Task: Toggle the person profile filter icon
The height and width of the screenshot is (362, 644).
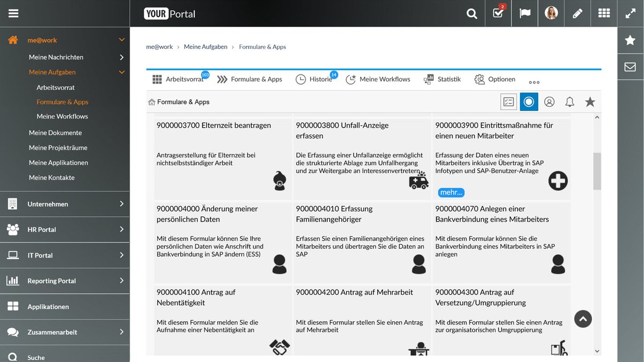Action: pyautogui.click(x=549, y=101)
